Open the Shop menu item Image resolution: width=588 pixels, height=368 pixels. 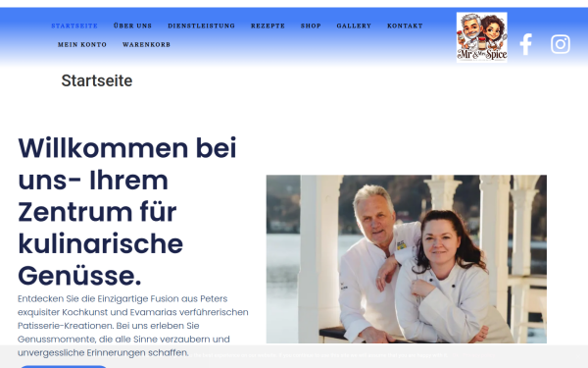pyautogui.click(x=311, y=26)
